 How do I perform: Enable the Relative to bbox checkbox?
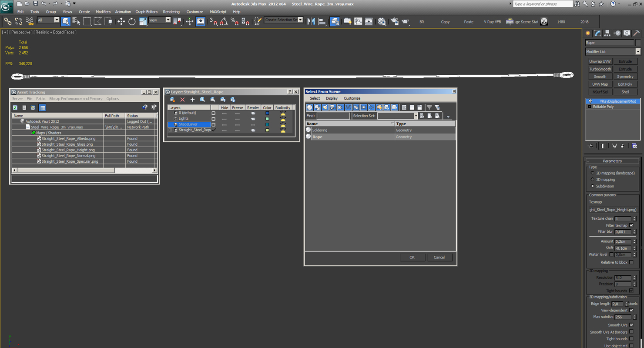pyautogui.click(x=631, y=262)
